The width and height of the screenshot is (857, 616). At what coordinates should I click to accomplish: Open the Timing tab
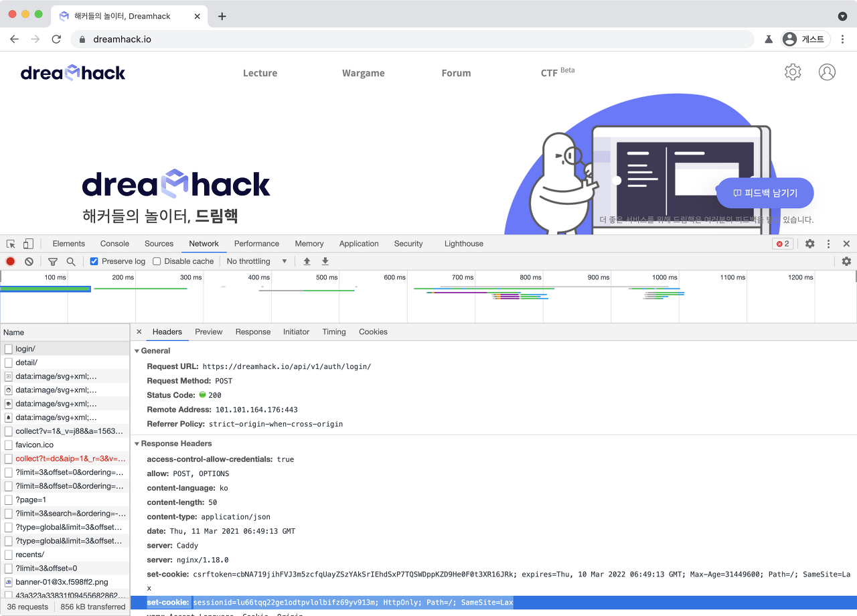tap(334, 332)
